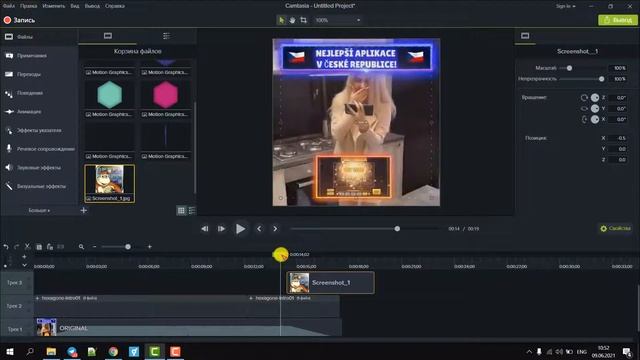The image size is (640, 360).
Task: Open the Изменить menu
Action: pos(53,6)
